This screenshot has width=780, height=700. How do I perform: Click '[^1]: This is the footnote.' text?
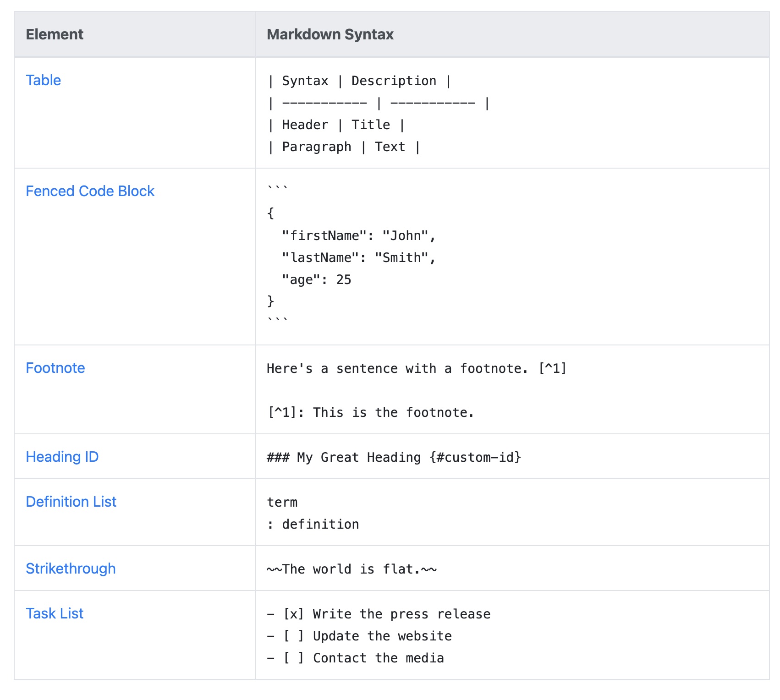(x=371, y=413)
